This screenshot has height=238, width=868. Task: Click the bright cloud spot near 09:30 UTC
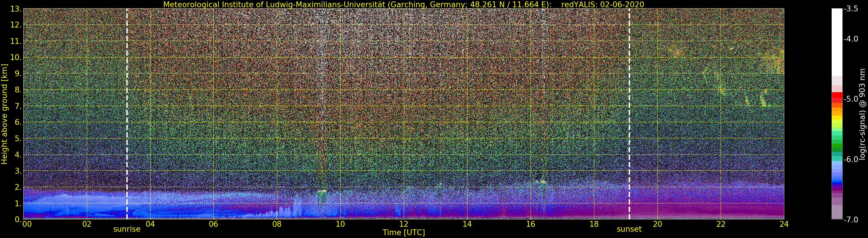point(322,191)
